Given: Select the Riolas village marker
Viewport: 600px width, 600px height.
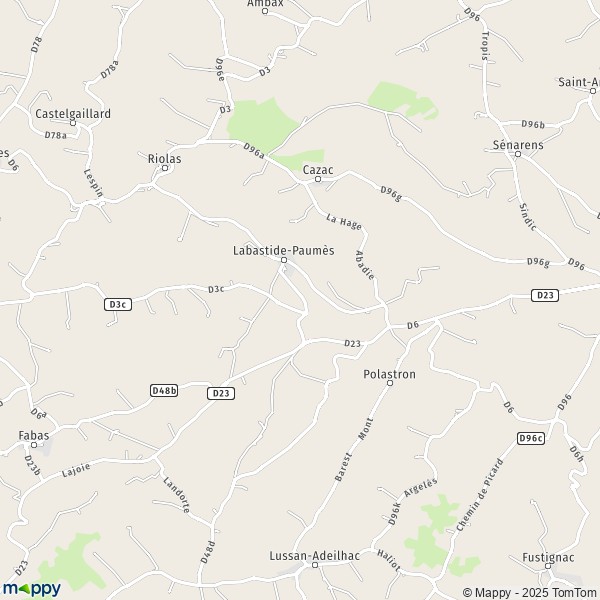Looking at the screenshot, I should pos(165,168).
